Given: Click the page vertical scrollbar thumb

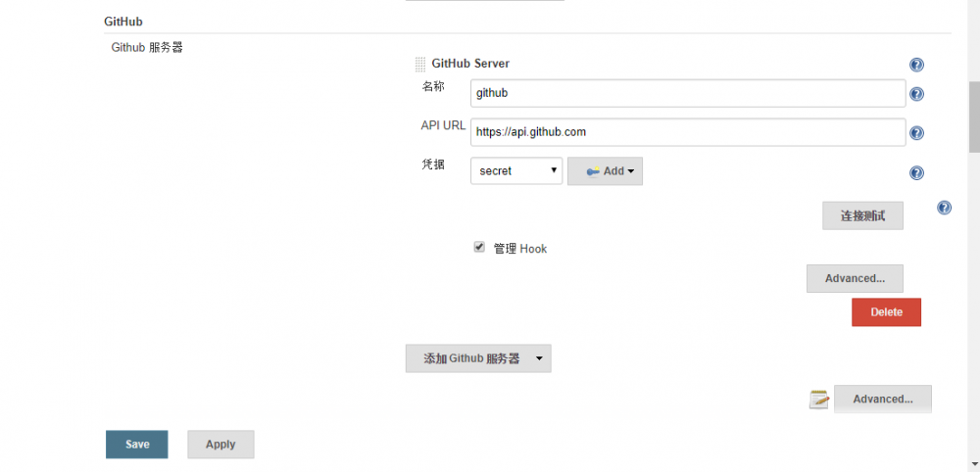Looking at the screenshot, I should [x=974, y=117].
